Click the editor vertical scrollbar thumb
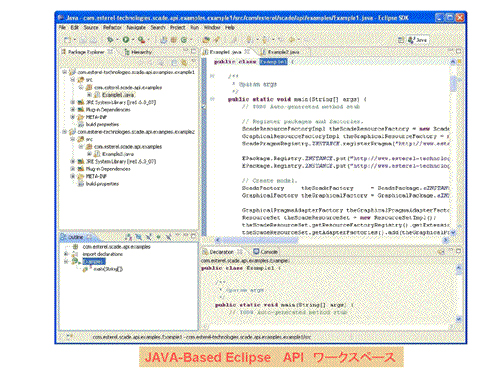 (453, 83)
